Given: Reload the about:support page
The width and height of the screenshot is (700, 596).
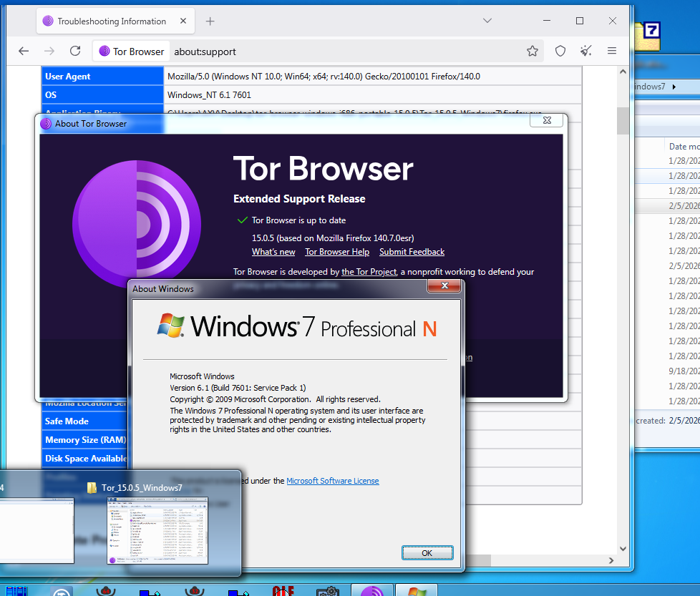Looking at the screenshot, I should [x=75, y=51].
